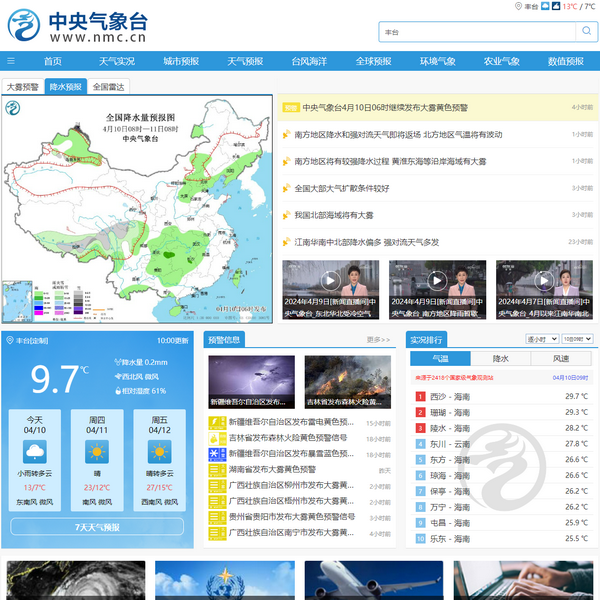Switch to the 全国雷达 tab
The width and height of the screenshot is (600, 600).
[109, 87]
